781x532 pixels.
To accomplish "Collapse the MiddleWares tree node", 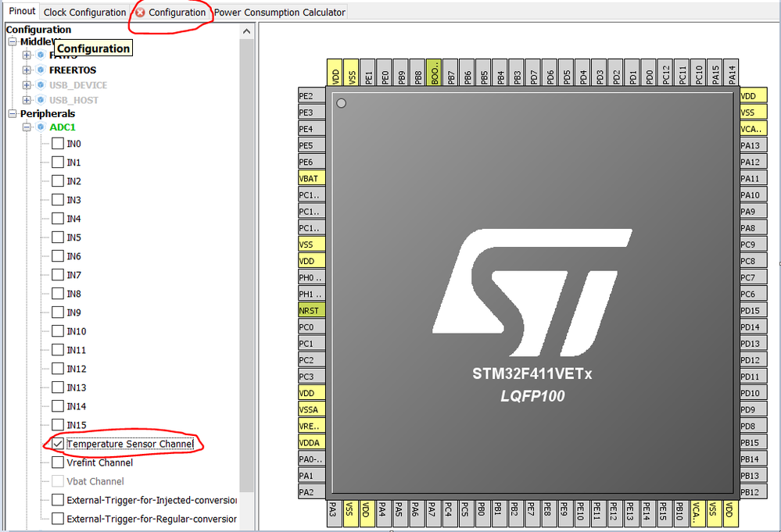I will coord(12,42).
